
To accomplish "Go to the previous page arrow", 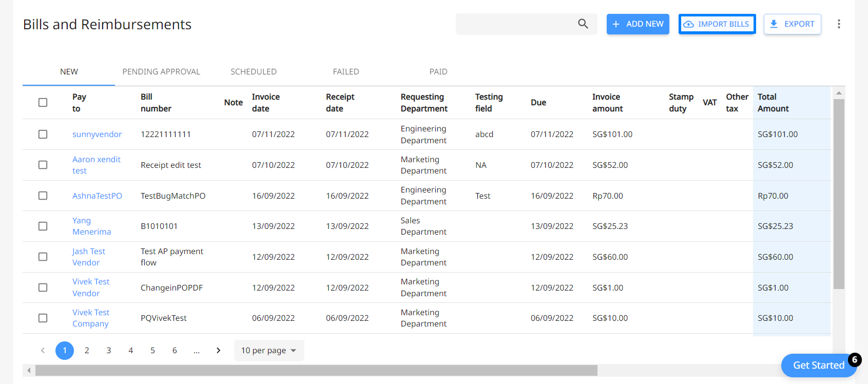I will pos(43,351).
